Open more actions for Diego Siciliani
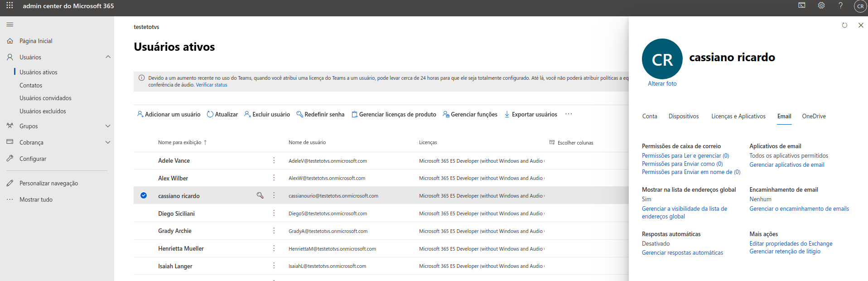The image size is (868, 281). pyautogui.click(x=274, y=213)
